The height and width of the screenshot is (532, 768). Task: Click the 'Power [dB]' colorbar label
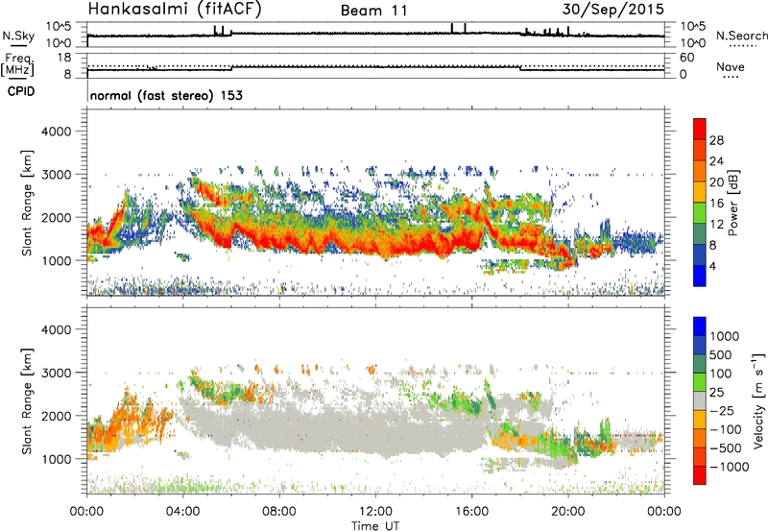coord(732,203)
